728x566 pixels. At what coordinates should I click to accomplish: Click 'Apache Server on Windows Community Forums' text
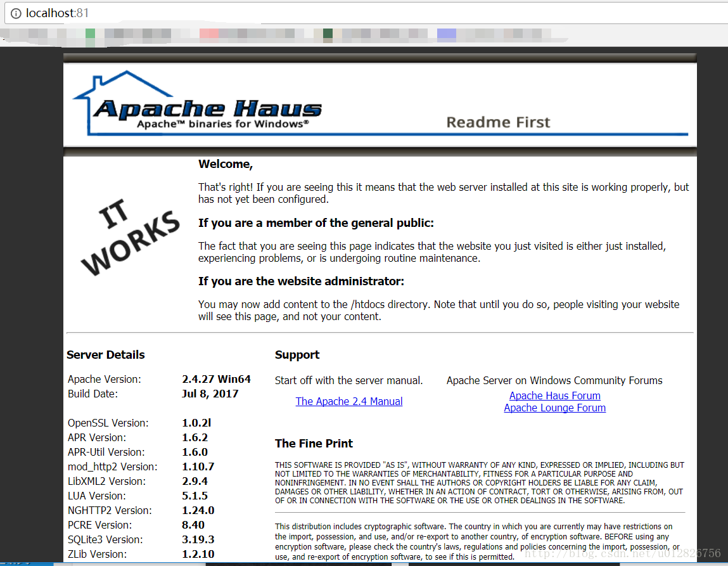(554, 381)
